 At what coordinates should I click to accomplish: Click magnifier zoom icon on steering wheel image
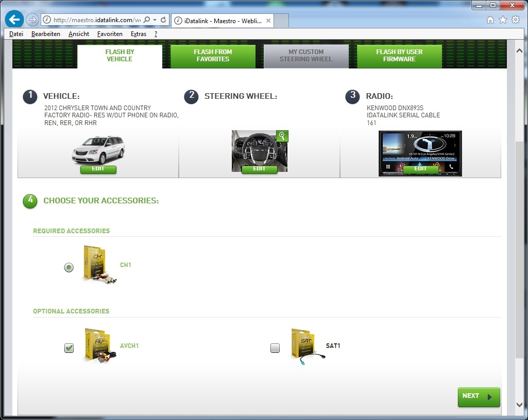click(x=282, y=136)
